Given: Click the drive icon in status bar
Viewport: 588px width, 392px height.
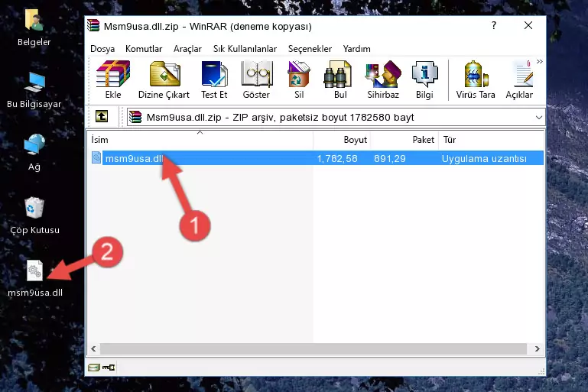Looking at the screenshot, I should 94,368.
